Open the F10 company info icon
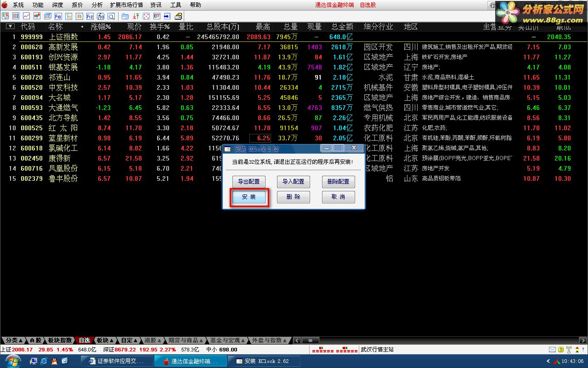Viewport: 588px width, 368px height. tap(58, 16)
